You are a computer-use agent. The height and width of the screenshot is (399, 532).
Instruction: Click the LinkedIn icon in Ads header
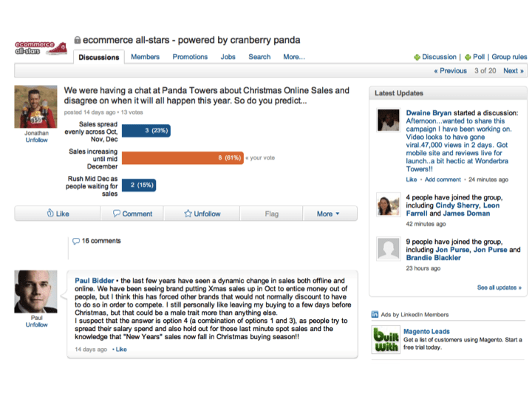coord(375,314)
